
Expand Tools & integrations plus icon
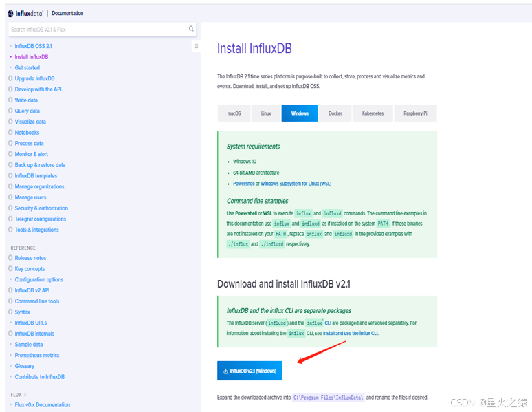pyautogui.click(x=10, y=230)
